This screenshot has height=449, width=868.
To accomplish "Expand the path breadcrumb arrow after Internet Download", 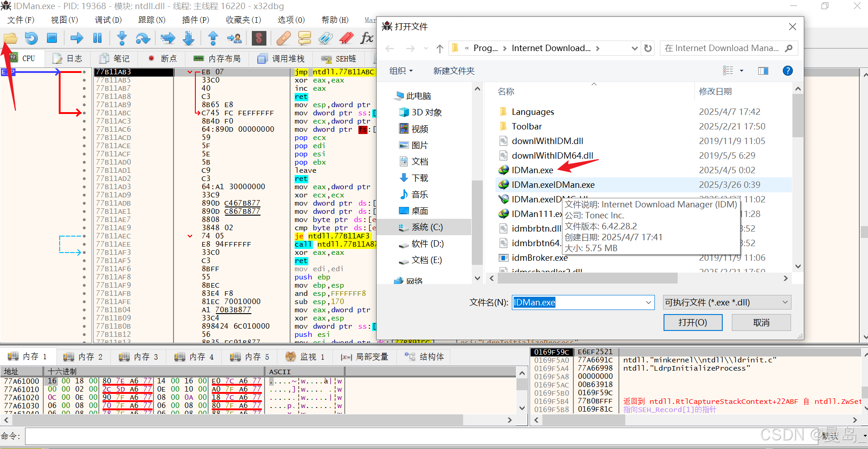I will pos(597,48).
